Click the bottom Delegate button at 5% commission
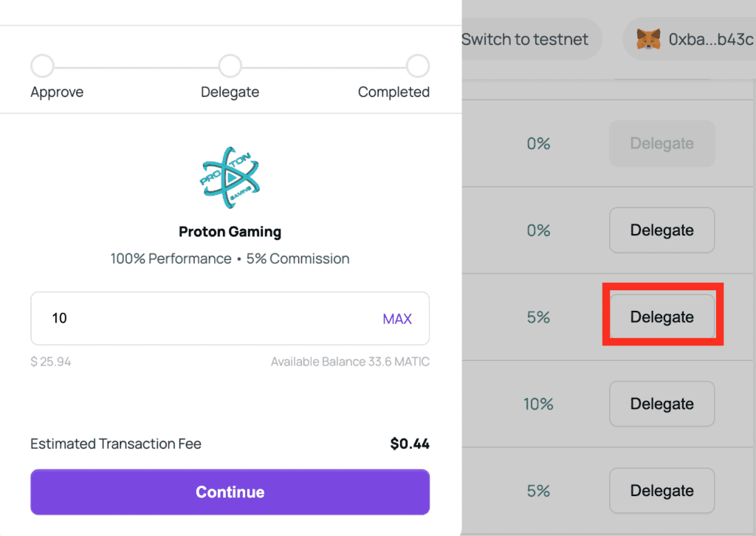The width and height of the screenshot is (756, 536). pos(661,490)
